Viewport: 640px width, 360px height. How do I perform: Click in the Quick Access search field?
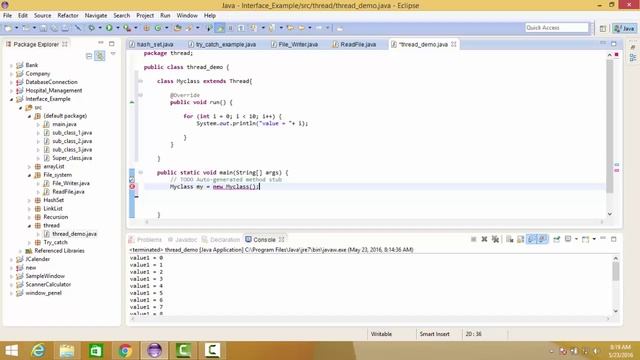point(557,27)
